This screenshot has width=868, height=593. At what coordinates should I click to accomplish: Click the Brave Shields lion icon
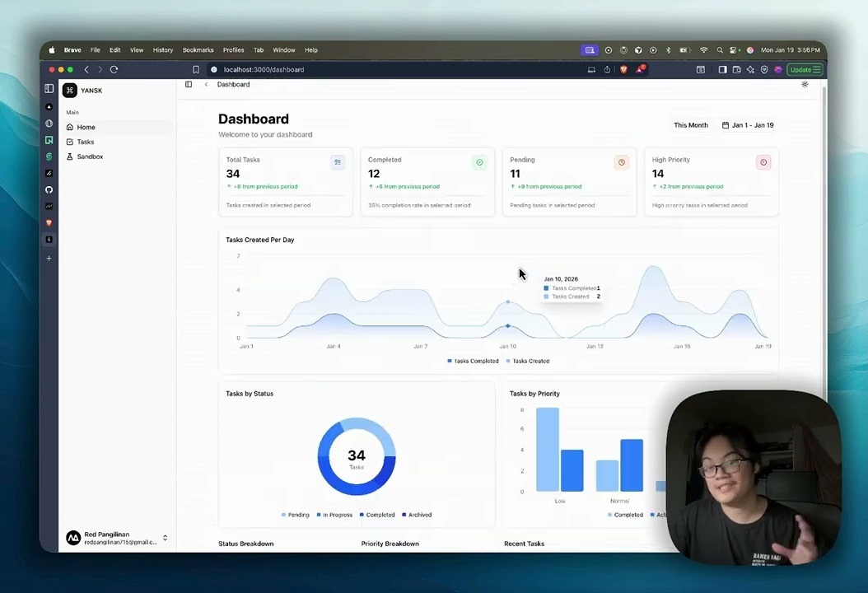click(623, 69)
